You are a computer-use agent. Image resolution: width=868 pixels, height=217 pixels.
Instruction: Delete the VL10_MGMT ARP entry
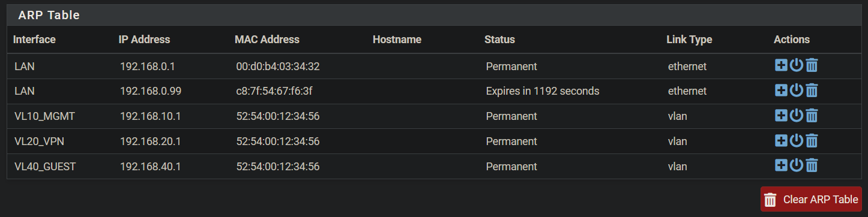point(812,116)
